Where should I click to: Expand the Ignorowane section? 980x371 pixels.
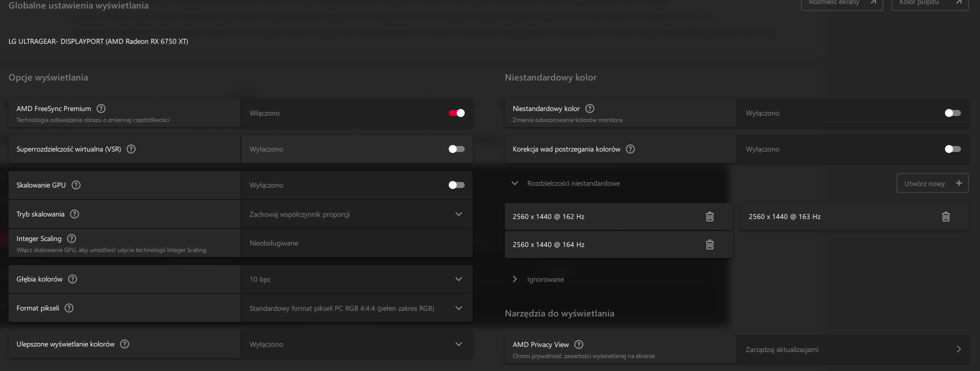515,279
